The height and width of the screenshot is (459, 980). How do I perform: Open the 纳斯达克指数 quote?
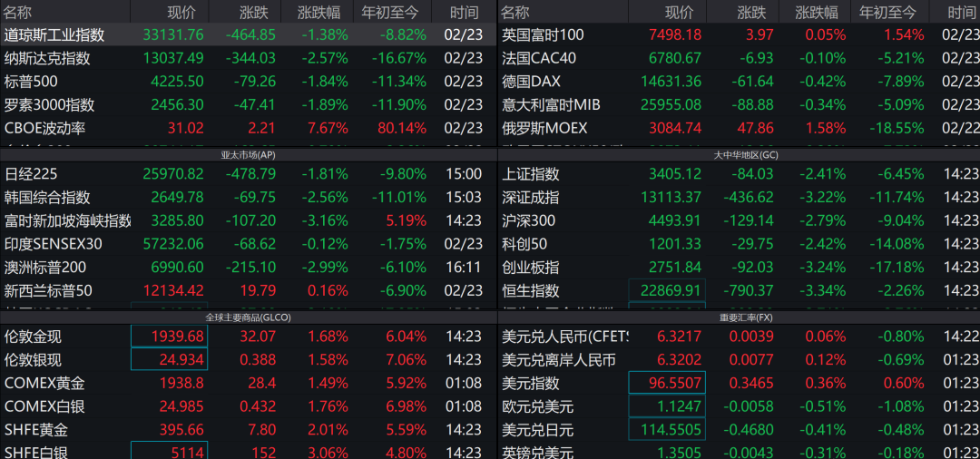tap(47, 58)
